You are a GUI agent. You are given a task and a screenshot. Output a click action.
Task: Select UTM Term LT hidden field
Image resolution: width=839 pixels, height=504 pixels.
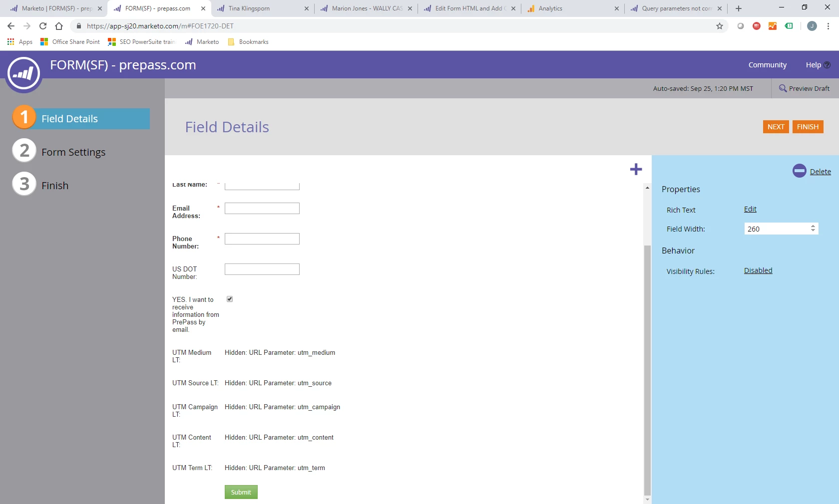249,468
